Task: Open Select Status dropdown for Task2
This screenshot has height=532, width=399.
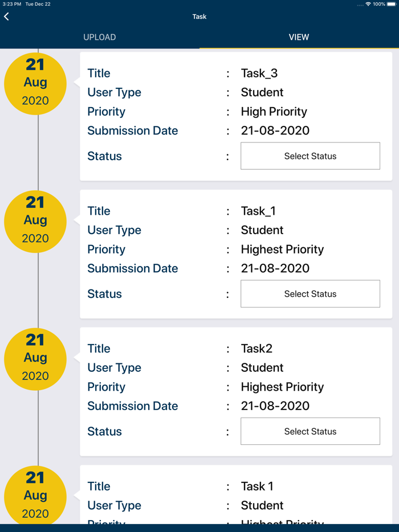Action: [310, 431]
